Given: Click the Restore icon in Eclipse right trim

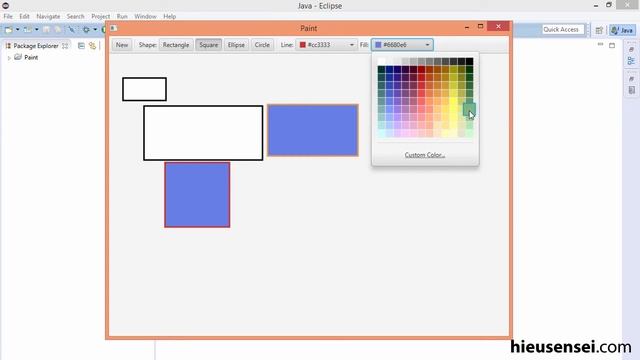Looking at the screenshot, I should click(631, 49).
